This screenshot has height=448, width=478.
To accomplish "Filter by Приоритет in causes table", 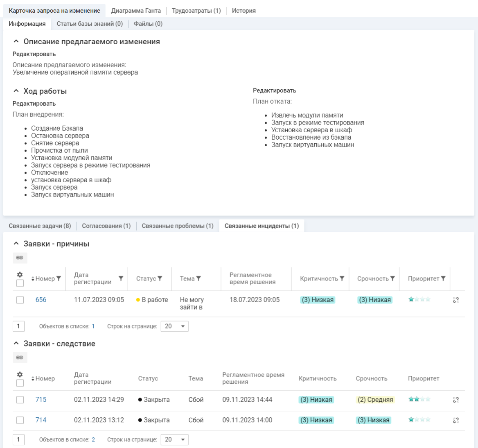I will pyautogui.click(x=443, y=278).
